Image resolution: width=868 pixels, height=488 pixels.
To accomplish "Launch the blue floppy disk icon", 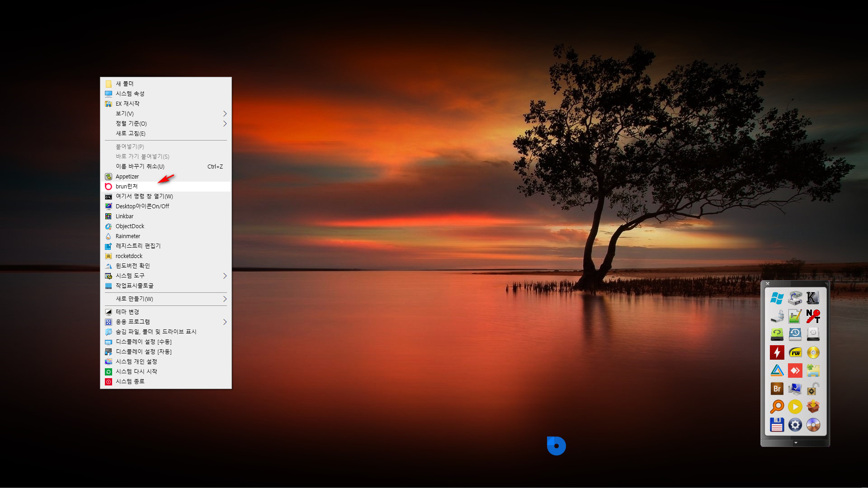I will tap(777, 425).
